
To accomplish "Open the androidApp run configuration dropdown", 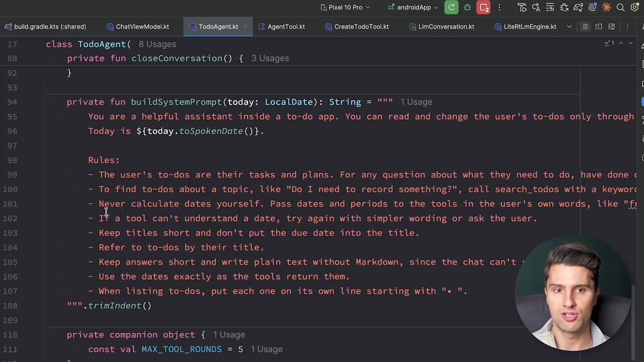I will click(x=414, y=8).
